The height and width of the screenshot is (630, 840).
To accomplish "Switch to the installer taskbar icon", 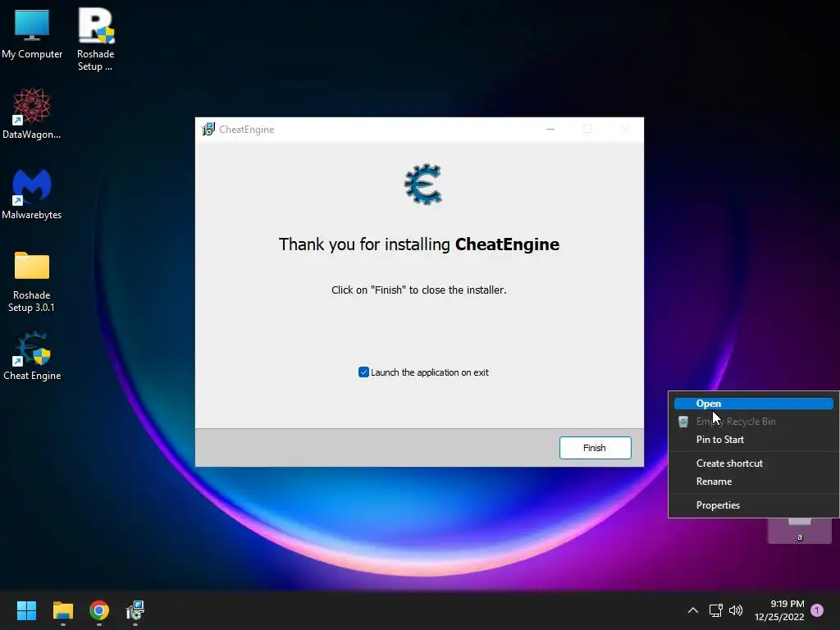I will point(135,610).
